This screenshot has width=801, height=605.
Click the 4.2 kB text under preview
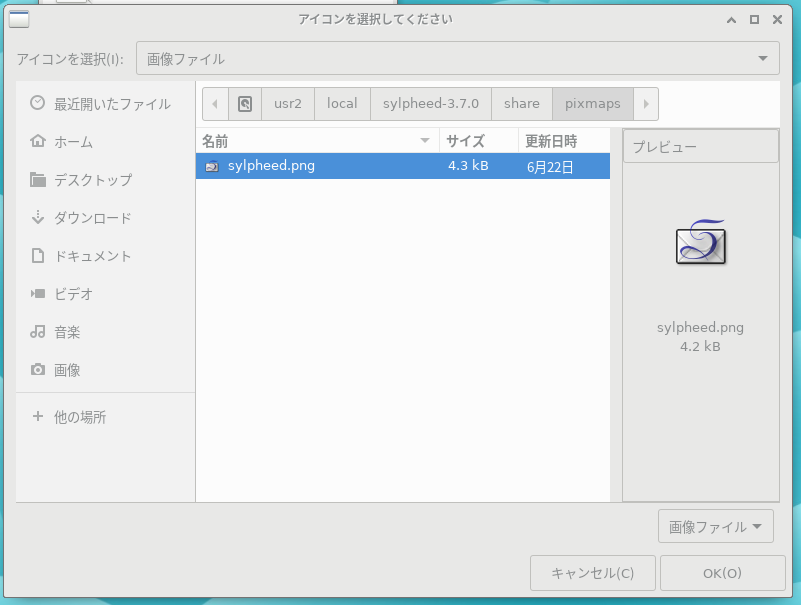(700, 346)
